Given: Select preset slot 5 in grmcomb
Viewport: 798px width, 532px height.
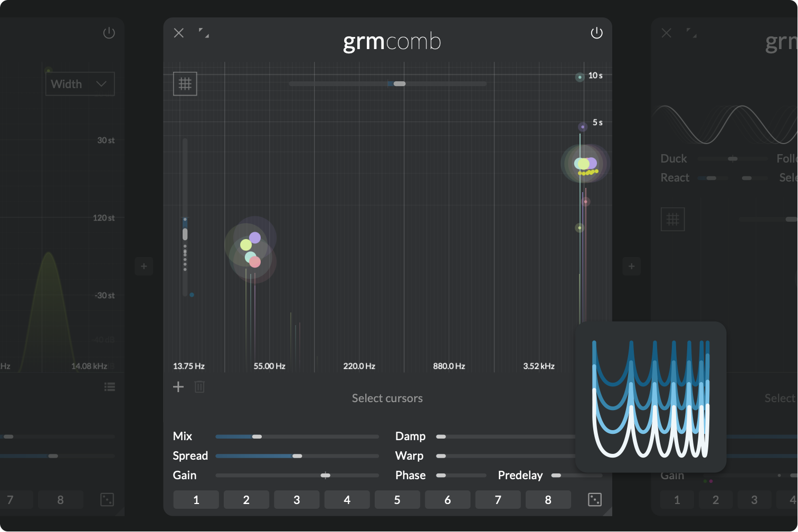Looking at the screenshot, I should [397, 500].
